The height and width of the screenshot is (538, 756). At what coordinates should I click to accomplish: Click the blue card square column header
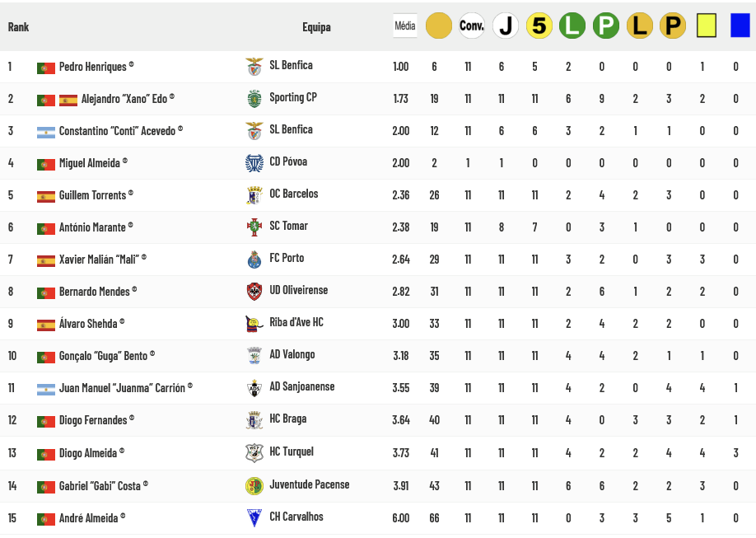pos(740,26)
